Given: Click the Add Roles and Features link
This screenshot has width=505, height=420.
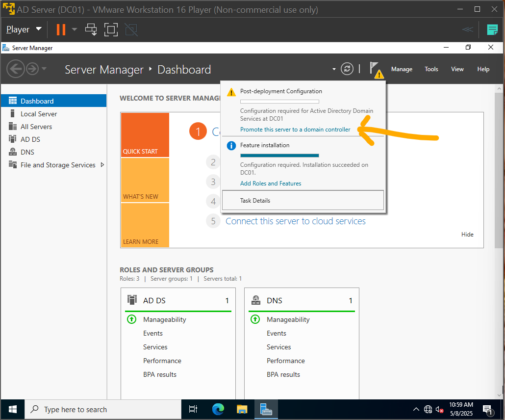Looking at the screenshot, I should [x=271, y=183].
